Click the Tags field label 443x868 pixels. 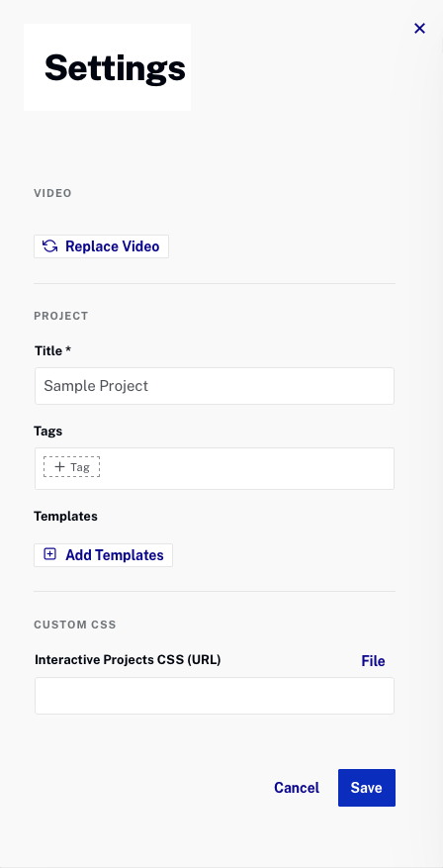point(48,432)
